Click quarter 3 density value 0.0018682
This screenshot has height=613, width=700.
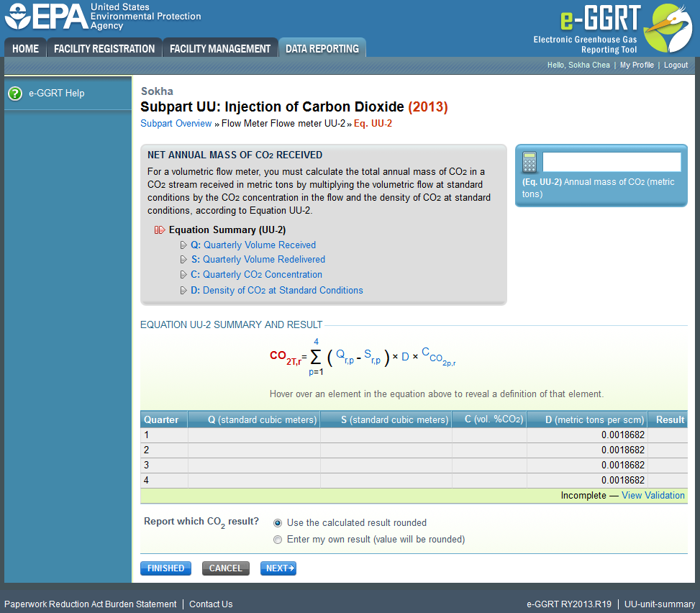(x=623, y=466)
